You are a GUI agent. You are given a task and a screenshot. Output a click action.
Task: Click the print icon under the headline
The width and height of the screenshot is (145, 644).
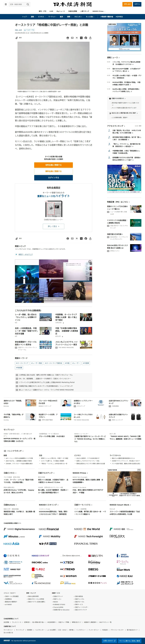coord(68,38)
